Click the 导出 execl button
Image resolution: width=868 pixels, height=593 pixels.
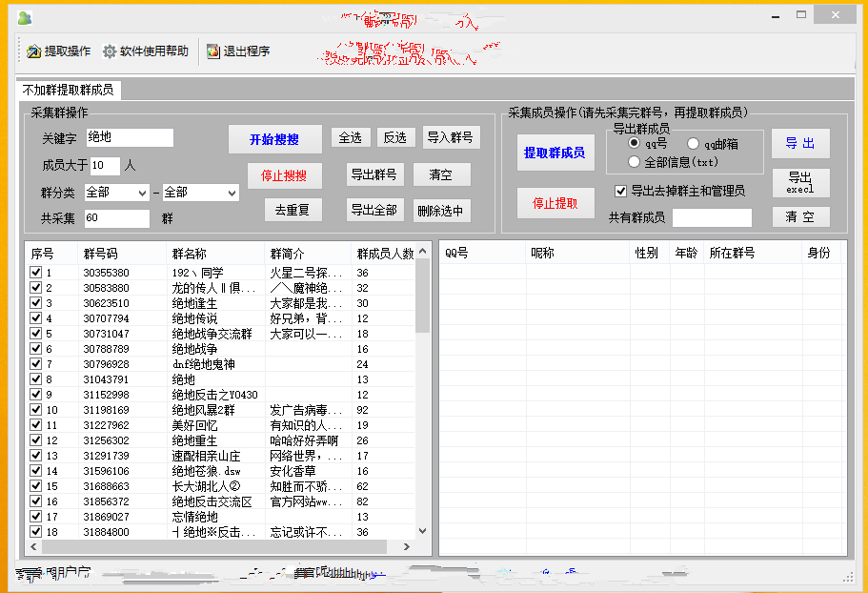click(x=800, y=183)
